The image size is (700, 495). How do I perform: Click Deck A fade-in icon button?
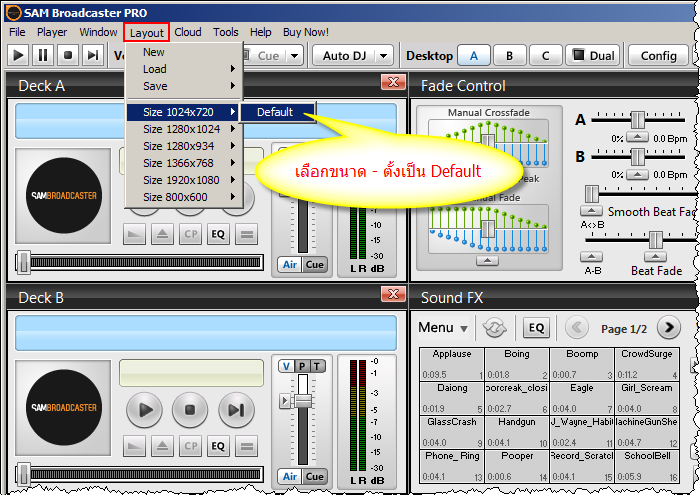tap(134, 234)
